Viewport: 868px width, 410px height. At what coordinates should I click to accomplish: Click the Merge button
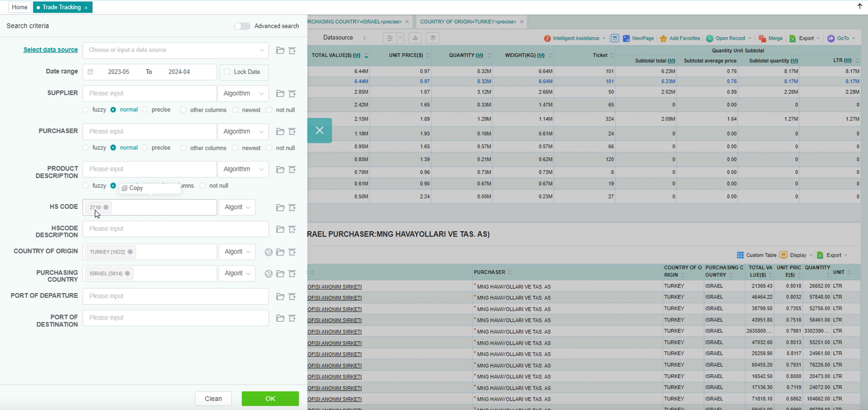pos(771,38)
